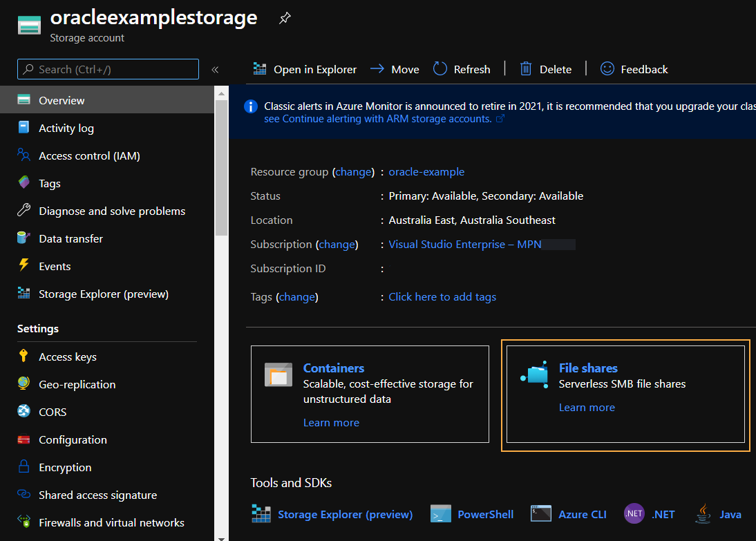Click the Firewalls and virtual networks icon
This screenshot has height=541, width=756.
[23, 521]
